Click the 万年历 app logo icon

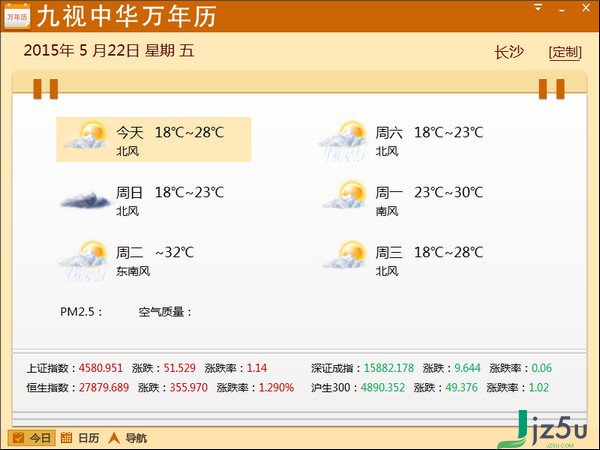point(17,16)
